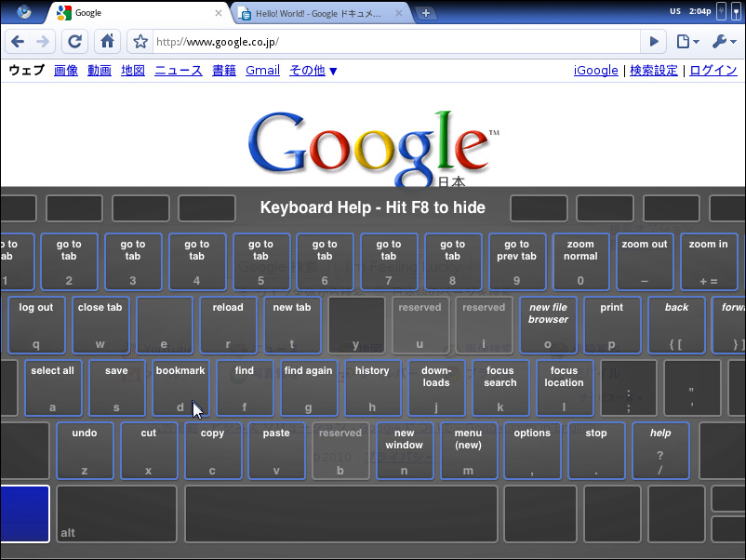Open the Gmail link

pyautogui.click(x=262, y=71)
